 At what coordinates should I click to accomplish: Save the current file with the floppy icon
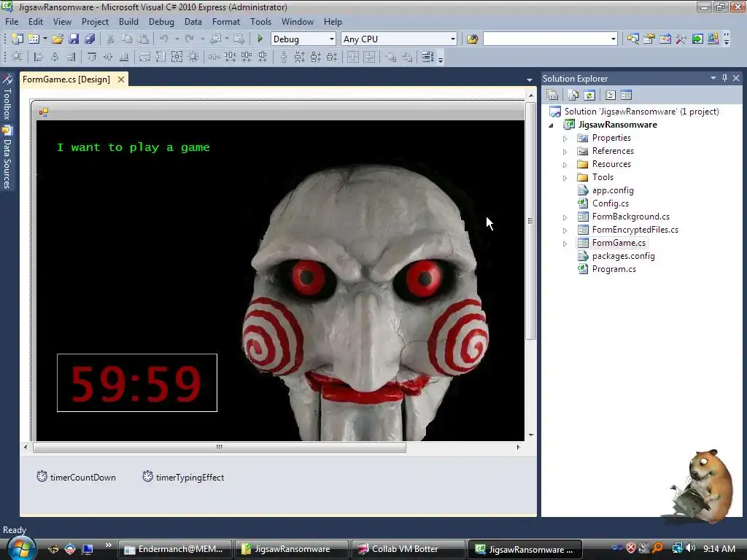pyautogui.click(x=74, y=39)
